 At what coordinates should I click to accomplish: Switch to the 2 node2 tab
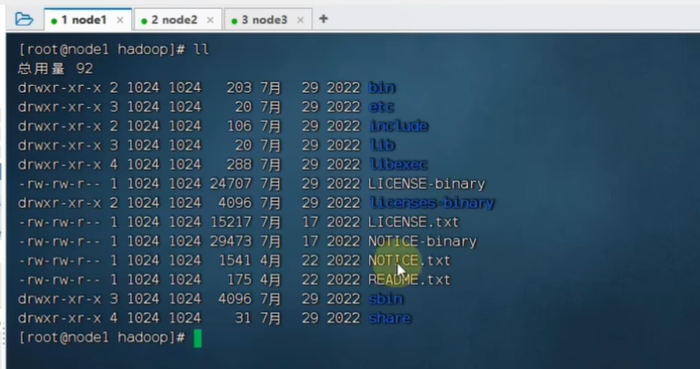[x=178, y=20]
